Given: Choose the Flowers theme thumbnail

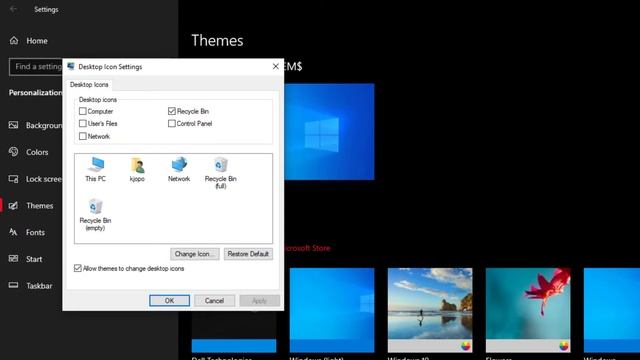Looking at the screenshot, I should pos(528,310).
